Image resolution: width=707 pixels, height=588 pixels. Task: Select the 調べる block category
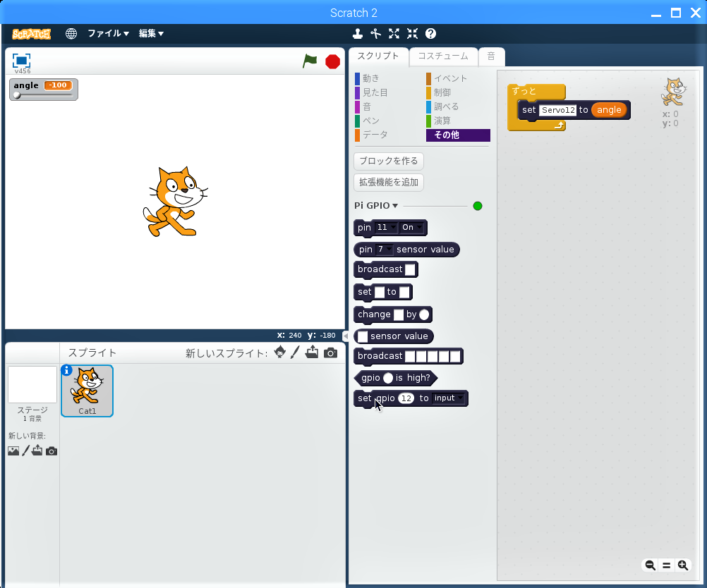click(447, 106)
